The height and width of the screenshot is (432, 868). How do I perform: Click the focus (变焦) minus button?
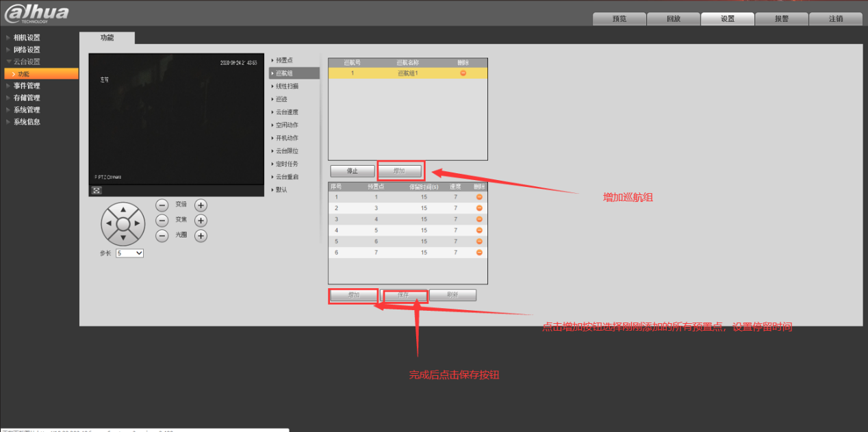(162, 220)
